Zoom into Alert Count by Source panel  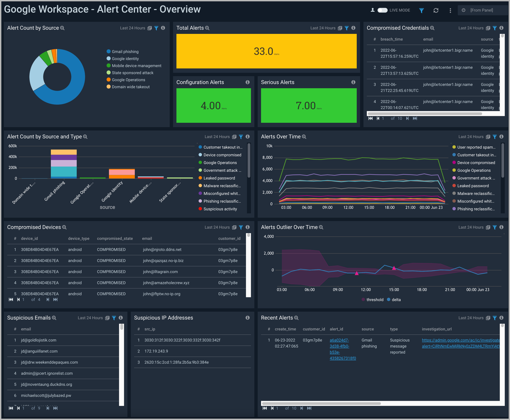[x=62, y=28]
